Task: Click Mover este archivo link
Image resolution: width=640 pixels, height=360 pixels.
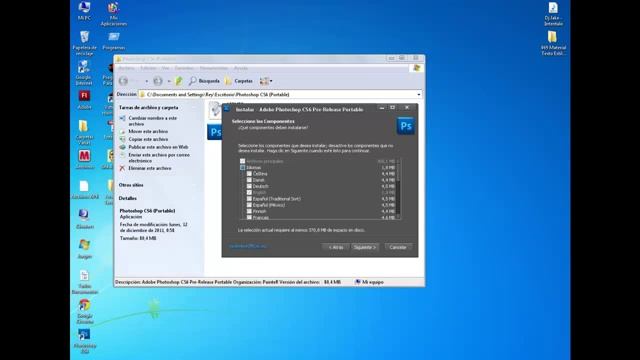Action: click(148, 131)
